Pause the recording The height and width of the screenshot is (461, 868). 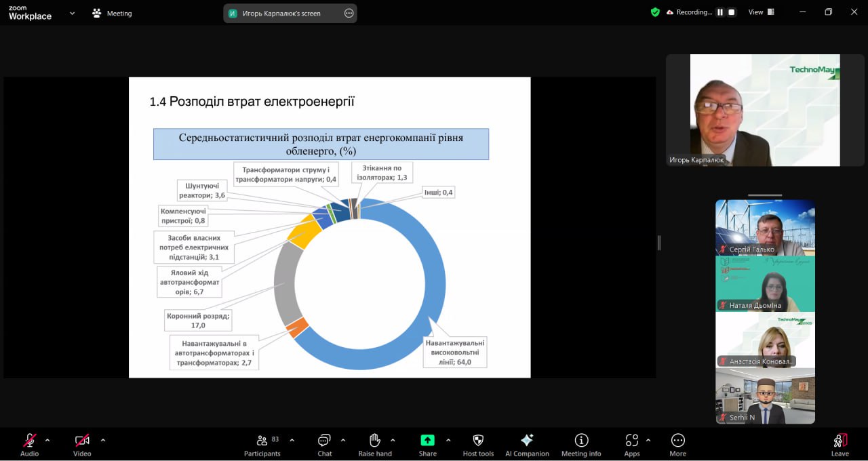[720, 12]
